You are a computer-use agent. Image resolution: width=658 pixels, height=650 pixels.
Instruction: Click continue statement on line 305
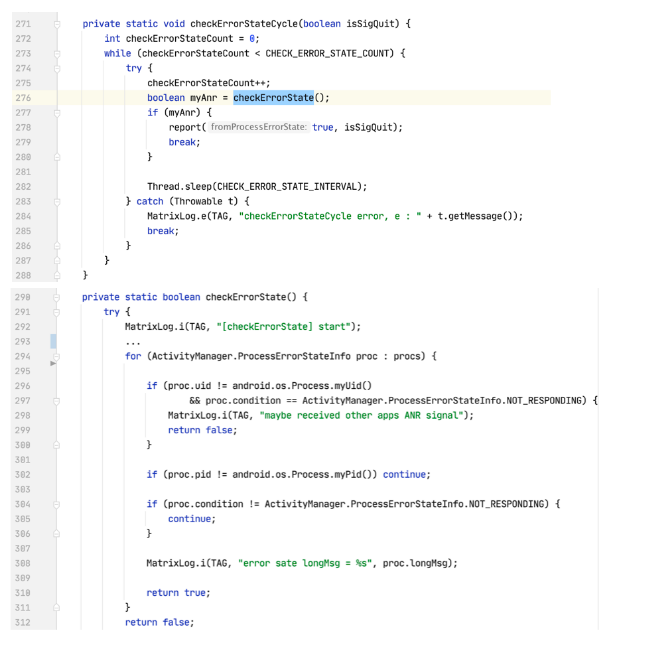tap(190, 519)
